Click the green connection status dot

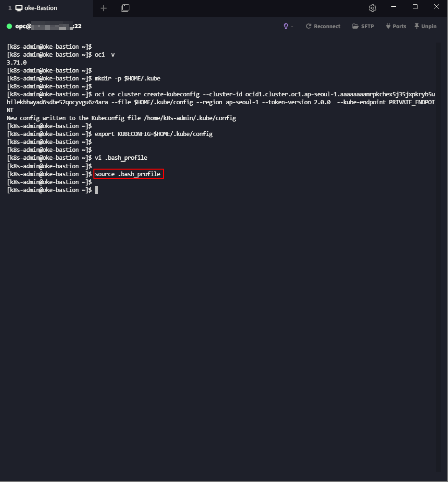coord(9,26)
